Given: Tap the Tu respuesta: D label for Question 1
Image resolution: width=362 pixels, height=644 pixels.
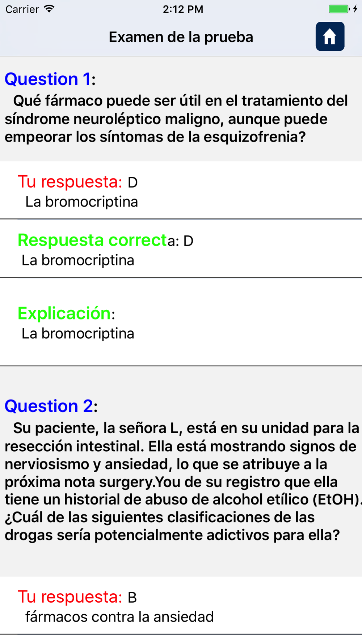Looking at the screenshot, I should [77, 182].
